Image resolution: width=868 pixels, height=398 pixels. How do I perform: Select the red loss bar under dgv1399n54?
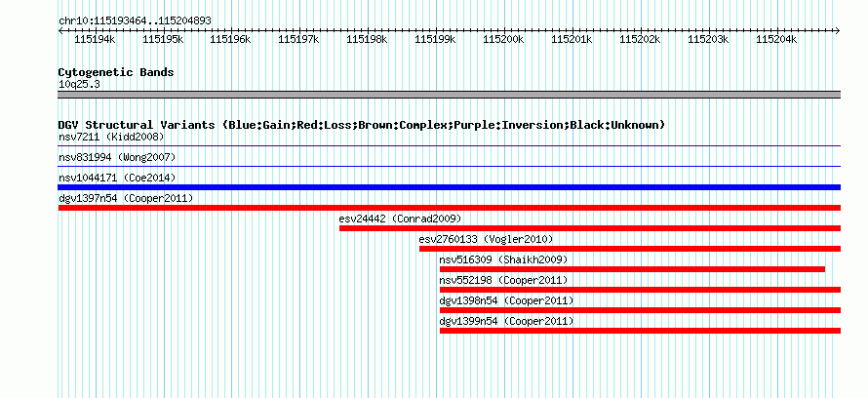coord(640,331)
